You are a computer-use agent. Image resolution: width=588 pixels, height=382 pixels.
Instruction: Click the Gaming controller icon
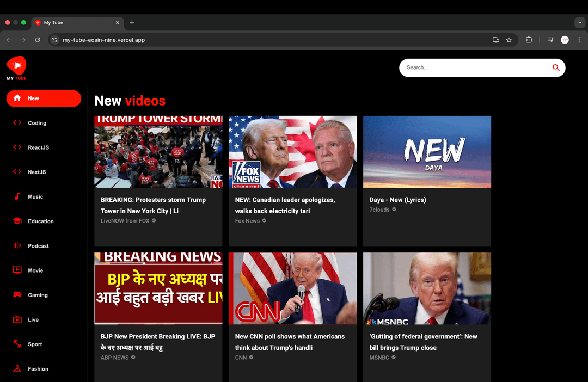(17, 294)
